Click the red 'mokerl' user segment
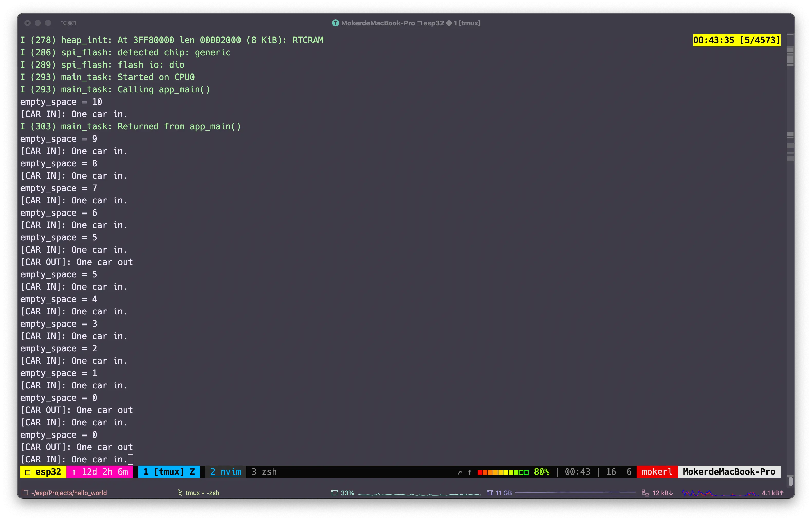The width and height of the screenshot is (812, 520). (657, 472)
